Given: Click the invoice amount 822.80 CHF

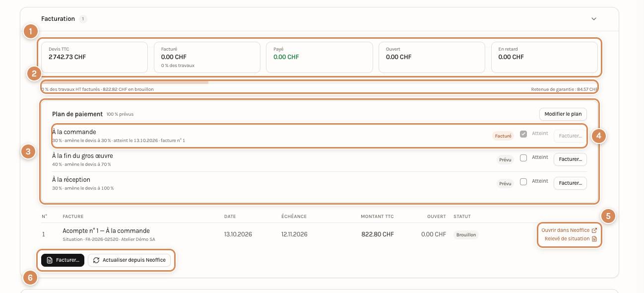Looking at the screenshot, I should [x=378, y=234].
